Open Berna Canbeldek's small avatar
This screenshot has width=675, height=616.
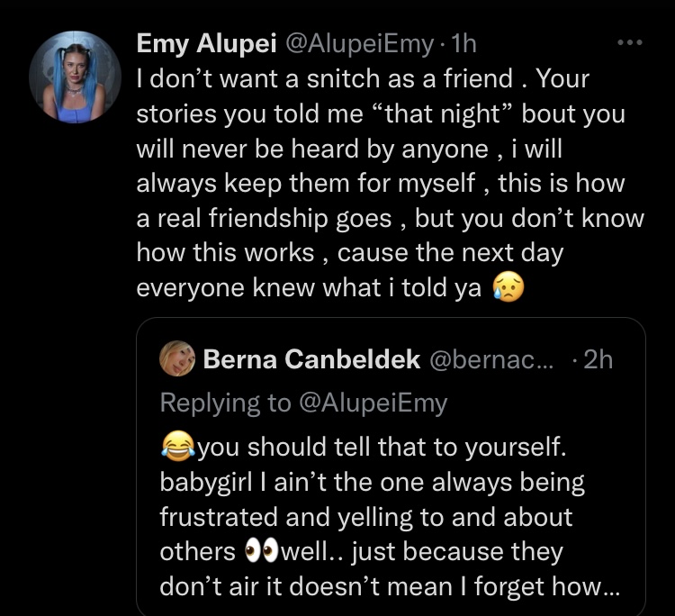(177, 358)
